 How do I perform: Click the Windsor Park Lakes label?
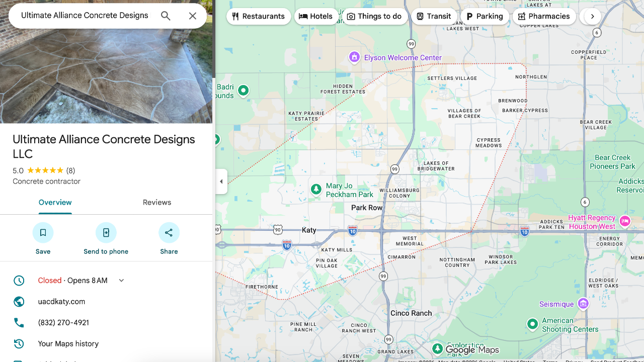click(x=501, y=259)
